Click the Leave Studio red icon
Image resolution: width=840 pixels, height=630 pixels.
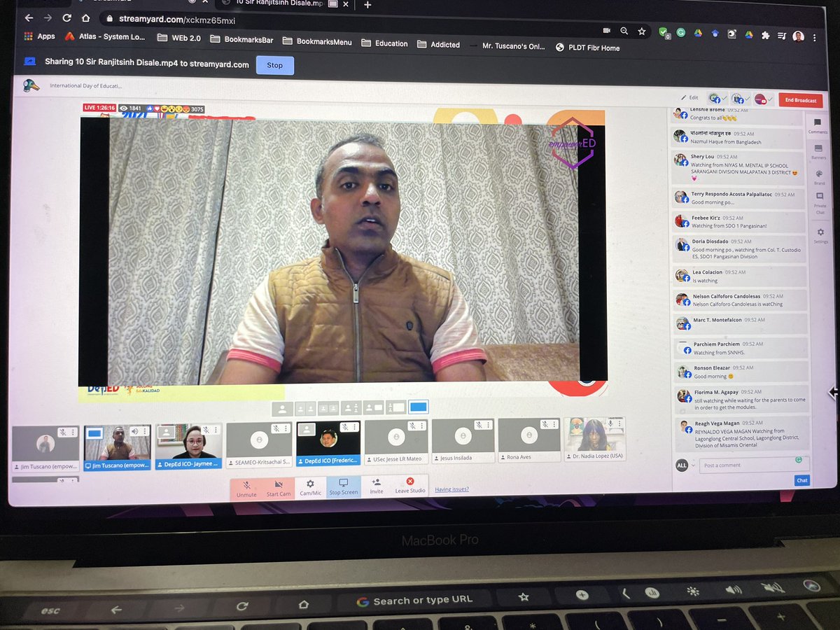click(x=410, y=481)
